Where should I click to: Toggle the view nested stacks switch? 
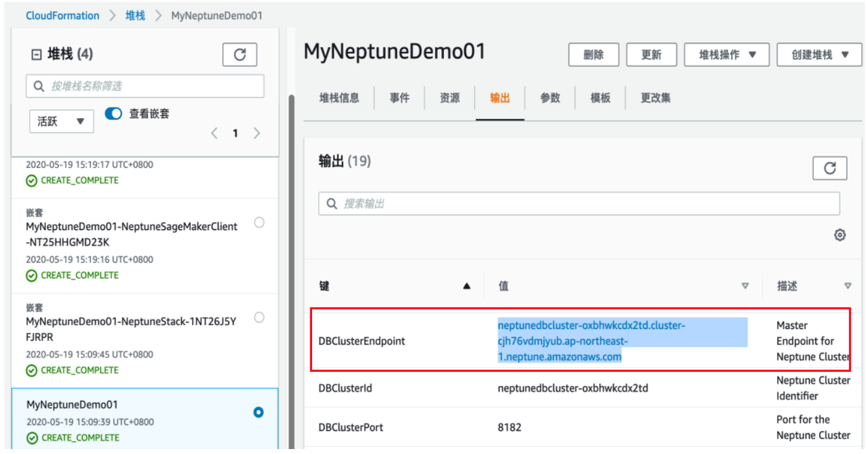113,114
